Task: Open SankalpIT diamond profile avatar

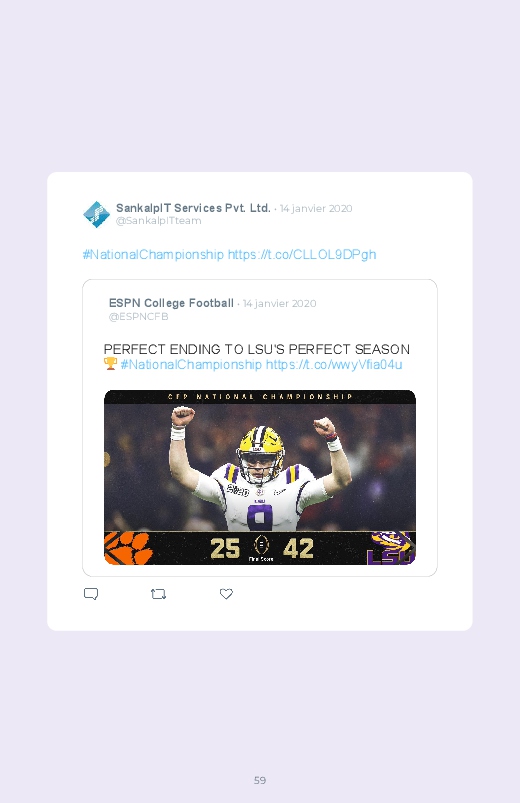Action: (x=97, y=214)
